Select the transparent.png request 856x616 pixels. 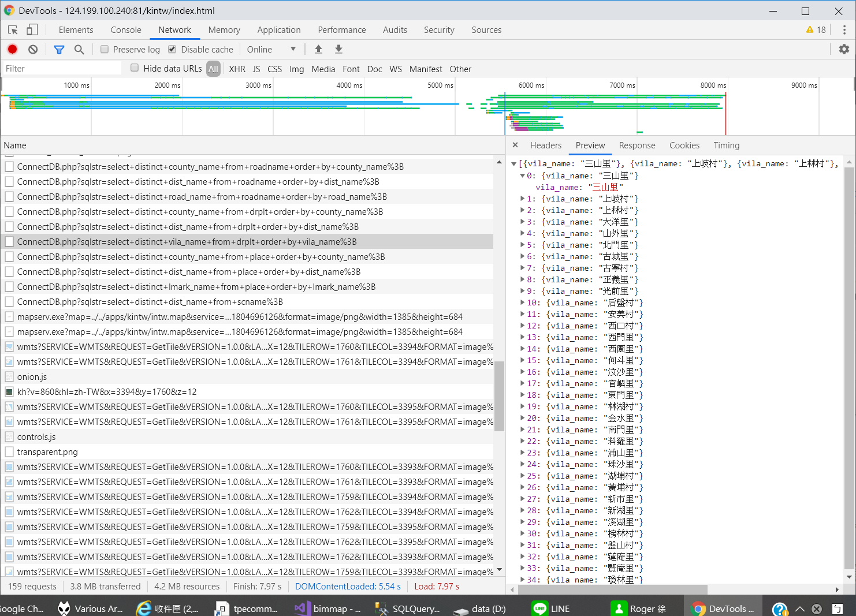[247, 452]
